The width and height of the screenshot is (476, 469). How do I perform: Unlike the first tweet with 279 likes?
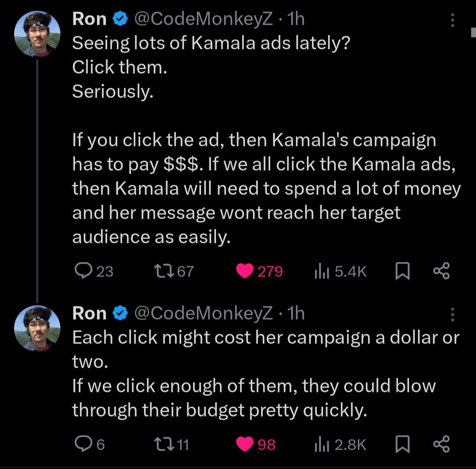[259, 271]
